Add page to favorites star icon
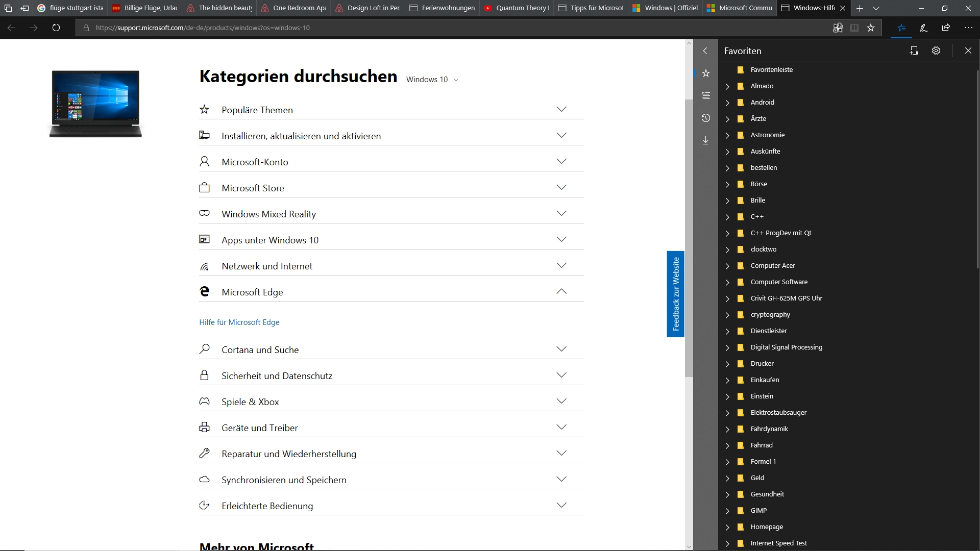 coord(871,28)
